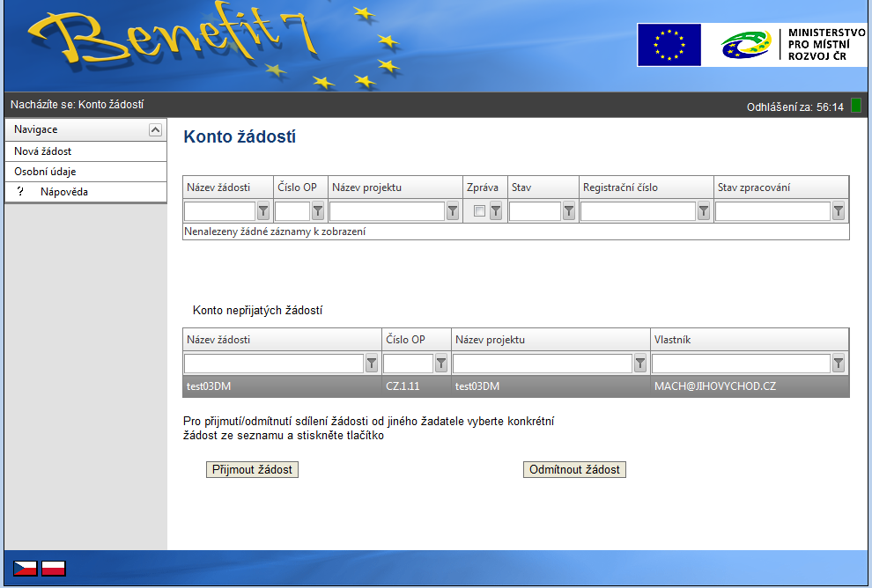Click the Stav zpracování column header
This screenshot has height=588, width=872.
point(781,187)
